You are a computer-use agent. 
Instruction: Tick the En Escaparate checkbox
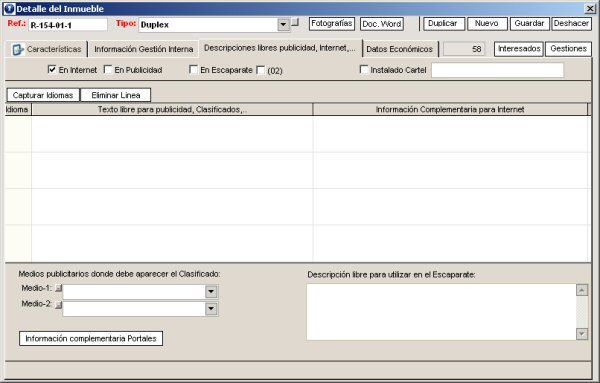pos(194,70)
